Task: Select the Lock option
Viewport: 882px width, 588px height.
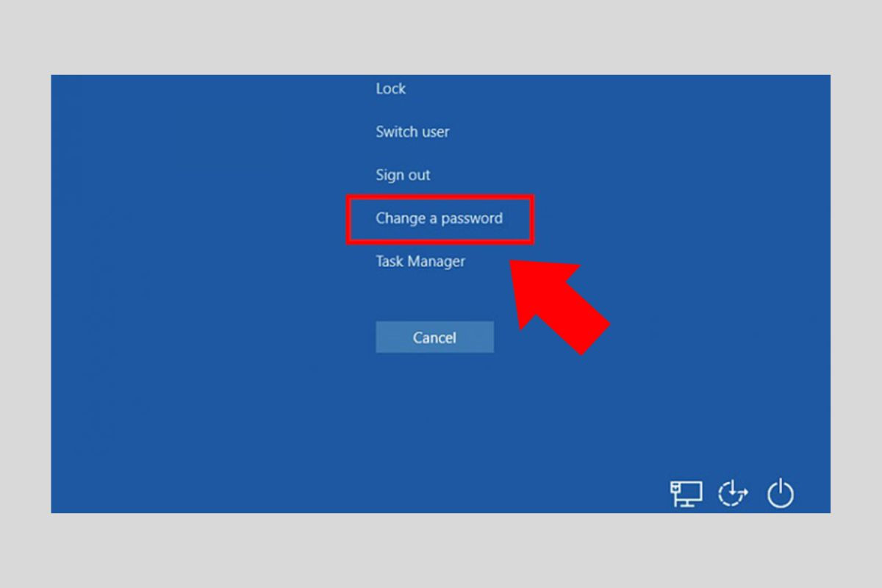Action: click(390, 89)
